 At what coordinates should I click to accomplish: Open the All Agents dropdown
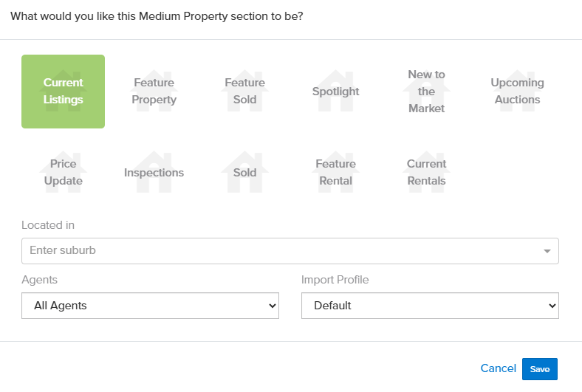coord(150,306)
